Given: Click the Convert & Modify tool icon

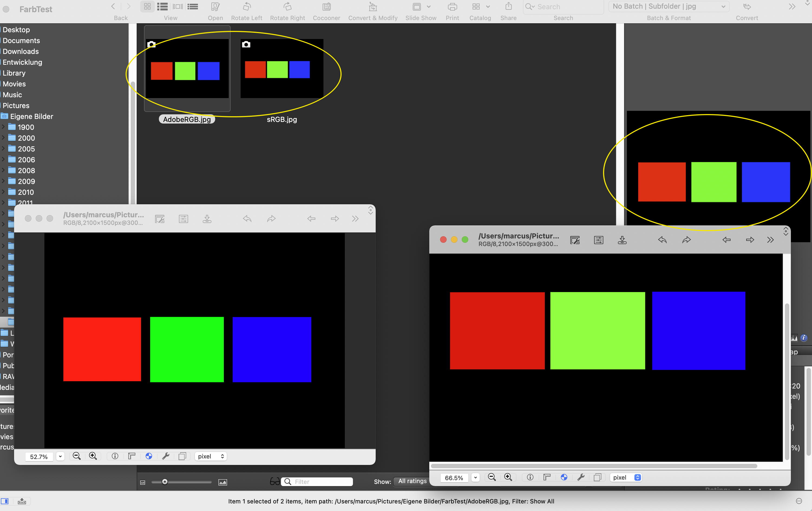Looking at the screenshot, I should click(373, 7).
